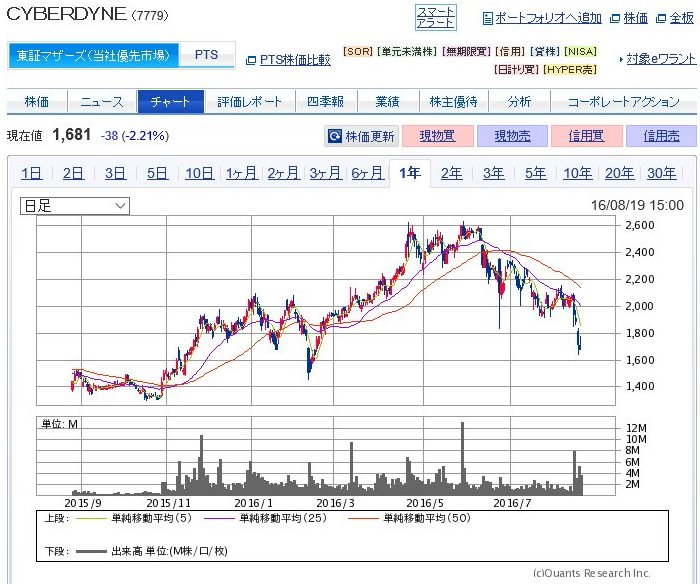This screenshot has height=584, width=700.
Task: Select the 2日 chart period
Action: pos(74,173)
